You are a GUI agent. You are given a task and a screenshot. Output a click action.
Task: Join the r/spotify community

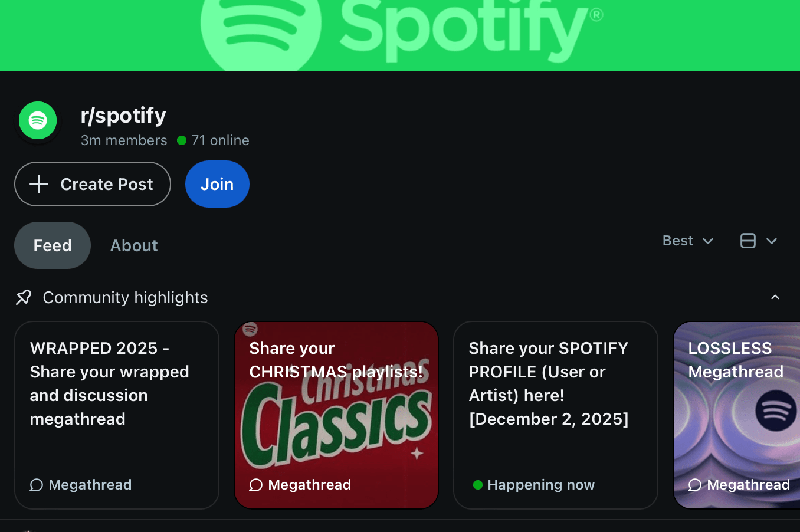[x=217, y=184]
